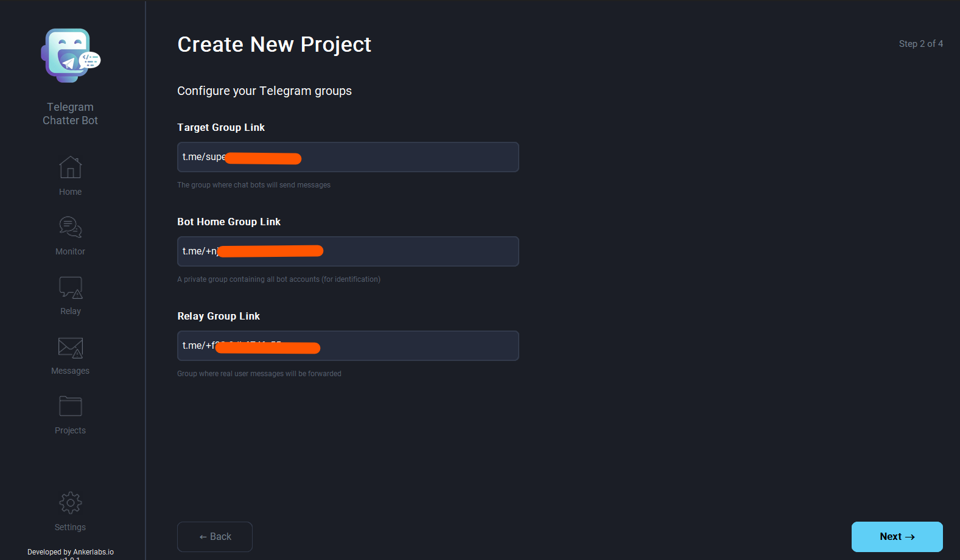
Task: Focus the Bot Home Group Link field
Action: pos(348,251)
